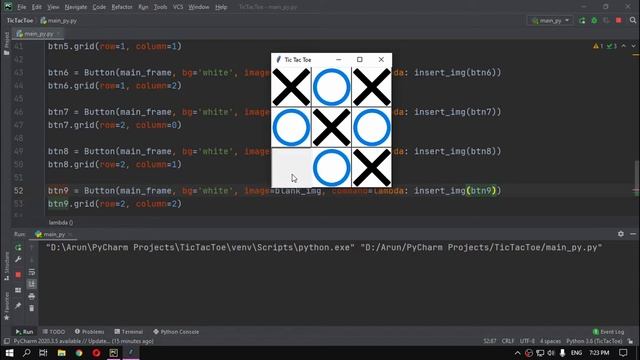The width and height of the screenshot is (640, 360).
Task: Open the VCS menu
Action: [178, 7]
